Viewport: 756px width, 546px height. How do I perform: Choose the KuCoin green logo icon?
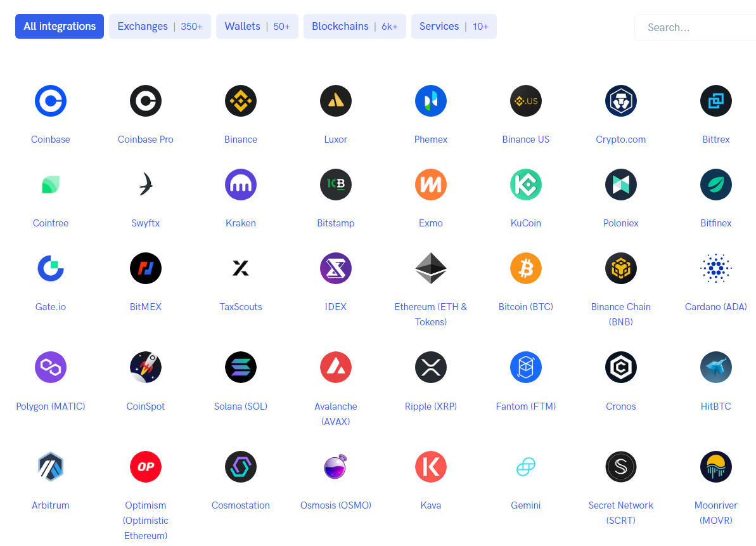tap(525, 185)
